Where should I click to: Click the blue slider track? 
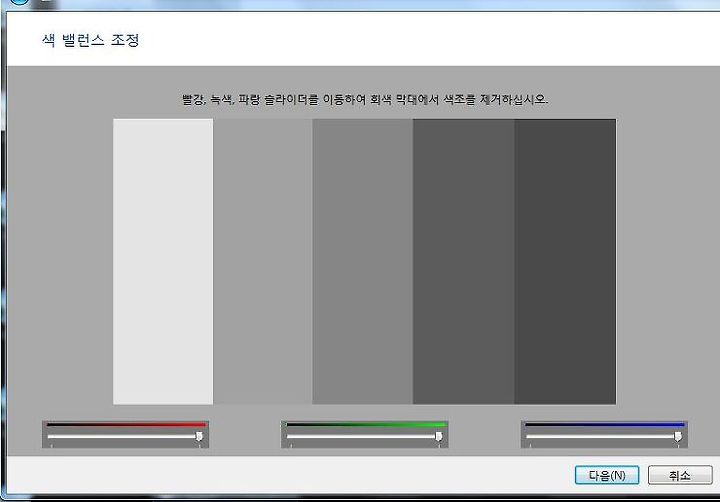pos(604,436)
